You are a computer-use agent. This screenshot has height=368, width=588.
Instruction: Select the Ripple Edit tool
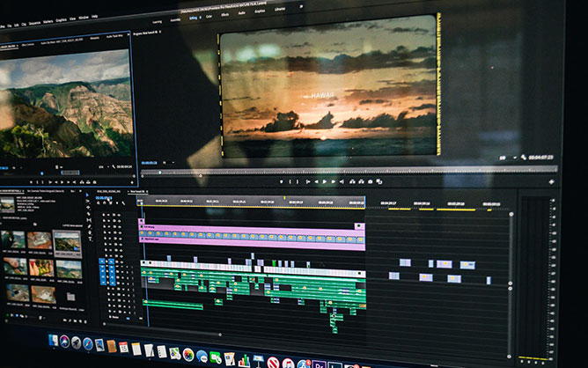tap(88, 208)
